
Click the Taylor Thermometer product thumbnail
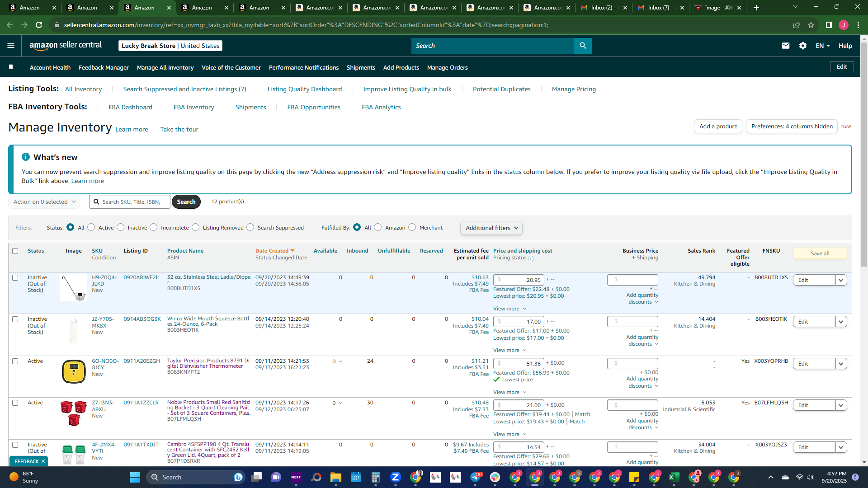[74, 371]
